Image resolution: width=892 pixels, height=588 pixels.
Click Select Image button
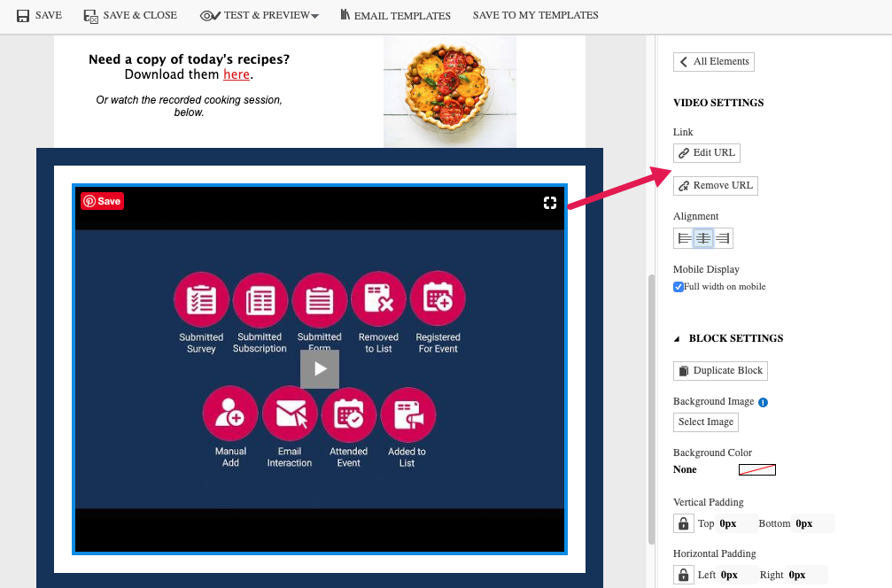(705, 422)
